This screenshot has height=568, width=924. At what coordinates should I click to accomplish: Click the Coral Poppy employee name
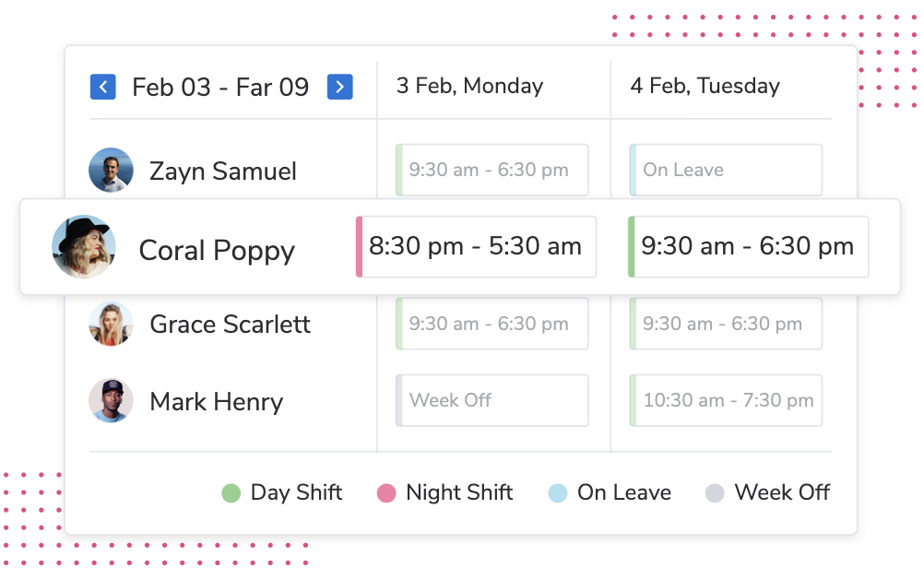coord(217,251)
